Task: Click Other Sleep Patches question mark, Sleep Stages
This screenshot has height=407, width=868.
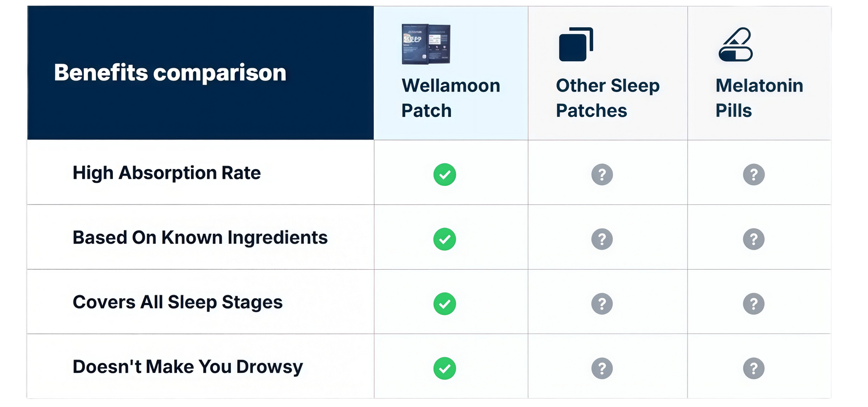Action: [602, 303]
